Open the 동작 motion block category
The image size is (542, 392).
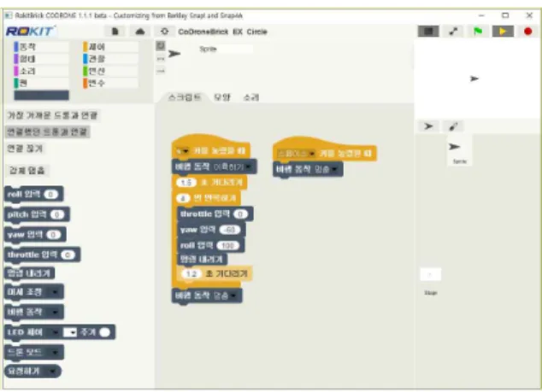(x=41, y=47)
